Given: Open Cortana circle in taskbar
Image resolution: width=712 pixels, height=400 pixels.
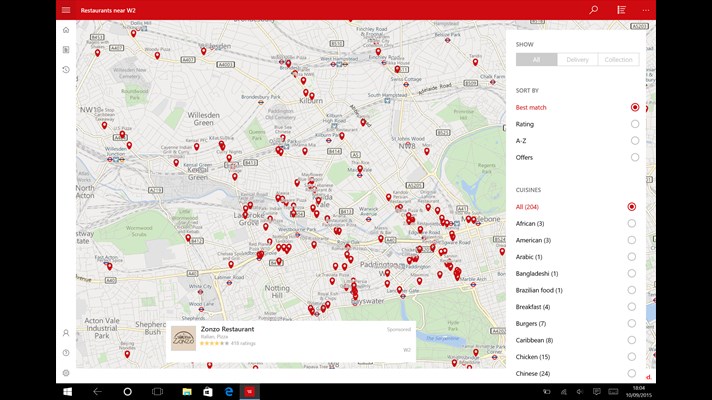Looking at the screenshot, I should (128, 391).
